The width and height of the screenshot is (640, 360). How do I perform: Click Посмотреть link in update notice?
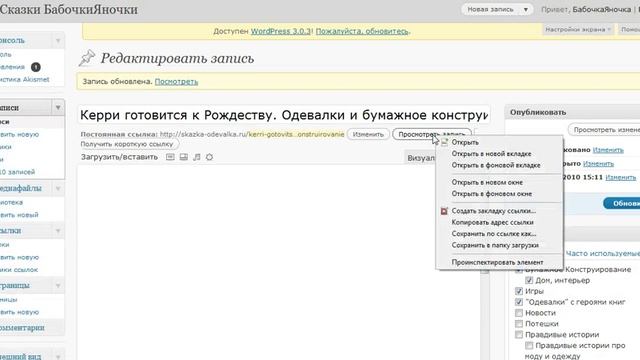[x=176, y=82]
